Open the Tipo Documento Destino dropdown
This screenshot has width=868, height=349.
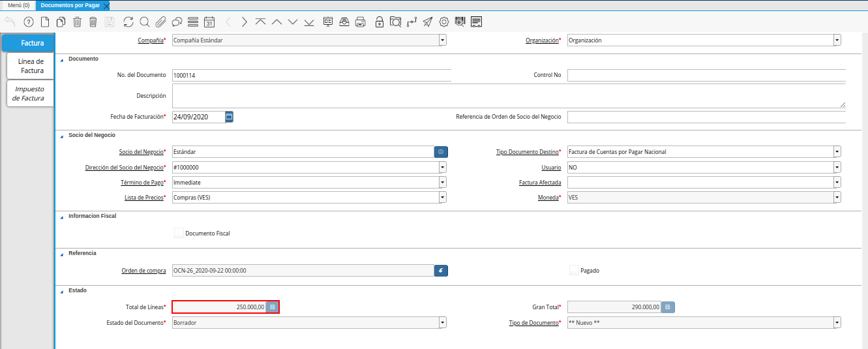coord(837,152)
